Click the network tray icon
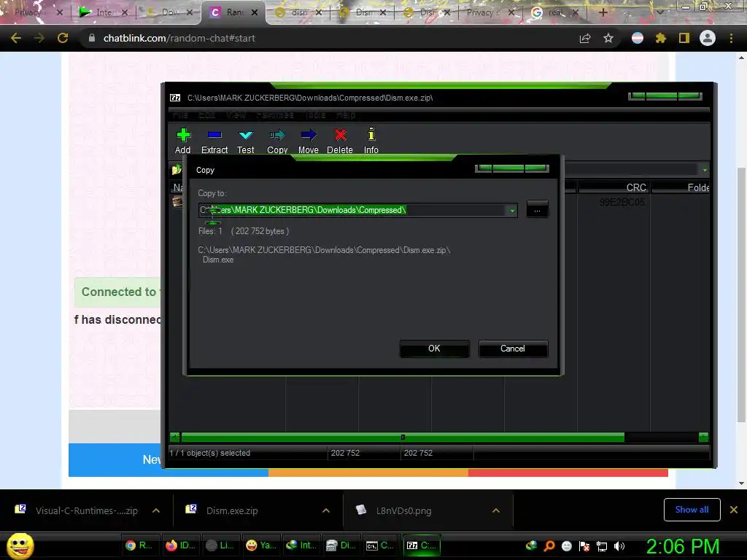Viewport: 747px width, 560px height. [x=602, y=546]
